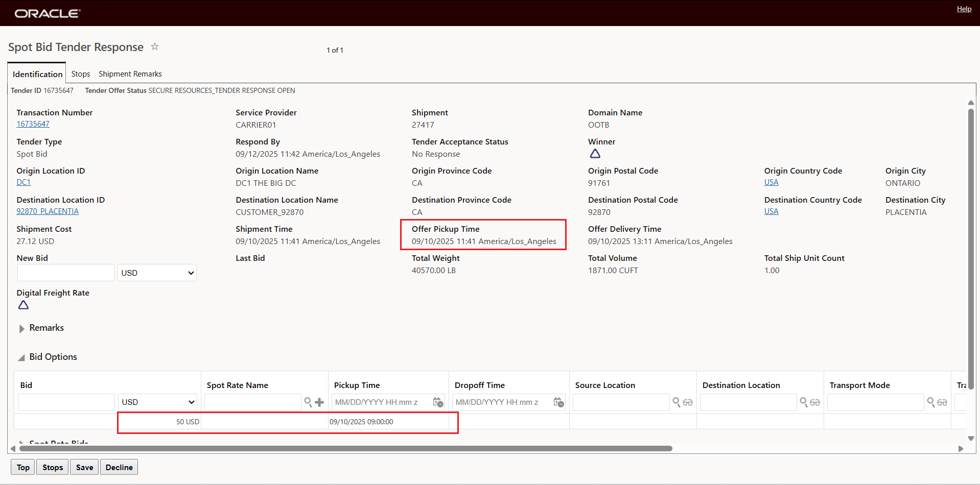The width and height of the screenshot is (980, 485).
Task: Open the Shipment Remarks tab
Action: point(130,74)
